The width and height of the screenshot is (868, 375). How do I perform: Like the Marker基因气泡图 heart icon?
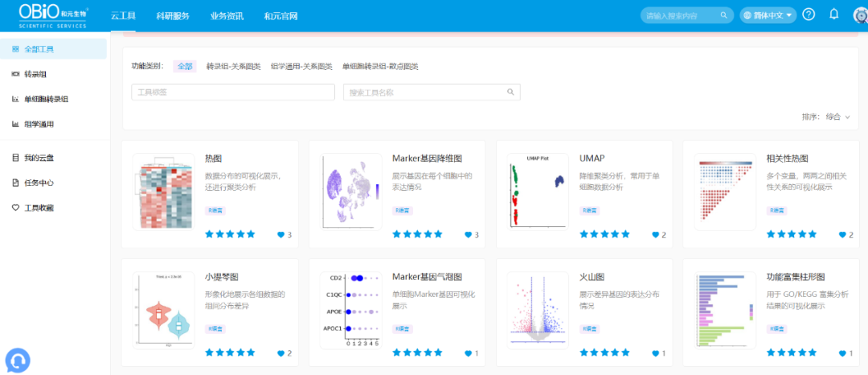pos(469,353)
